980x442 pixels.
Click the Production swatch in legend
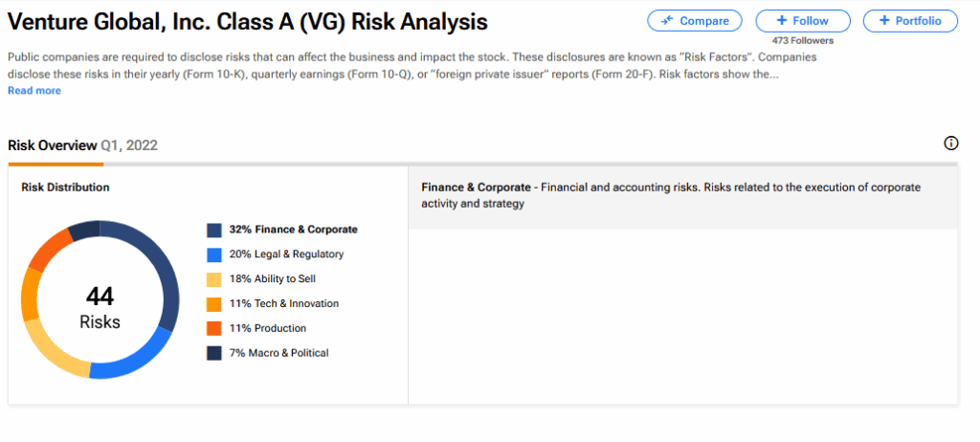[x=214, y=329]
